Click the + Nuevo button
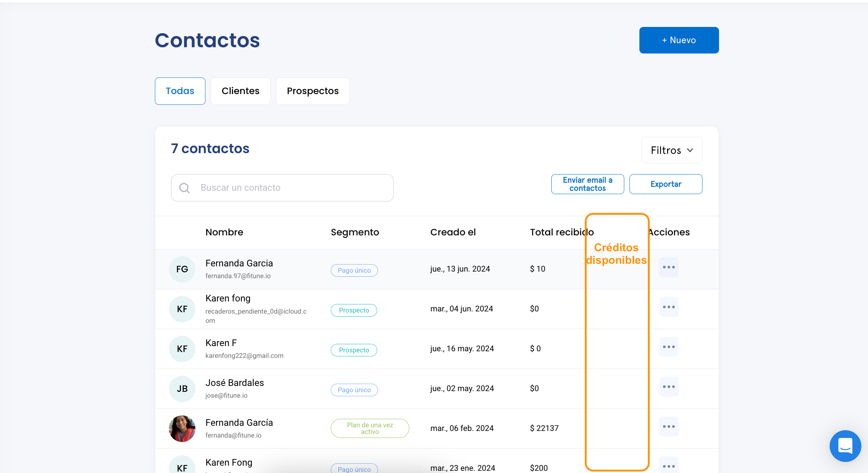The image size is (868, 473). [x=679, y=40]
